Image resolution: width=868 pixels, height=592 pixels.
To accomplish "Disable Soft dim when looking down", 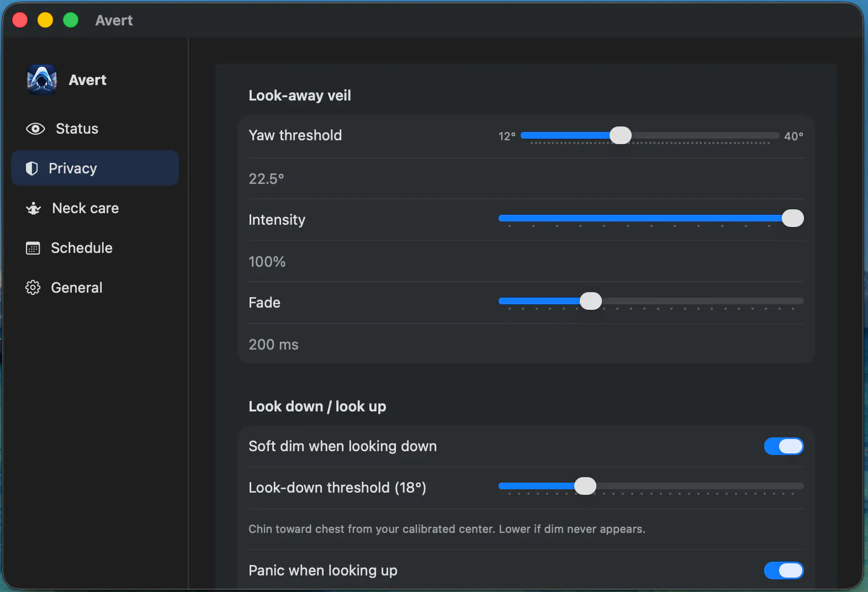I will click(x=784, y=446).
